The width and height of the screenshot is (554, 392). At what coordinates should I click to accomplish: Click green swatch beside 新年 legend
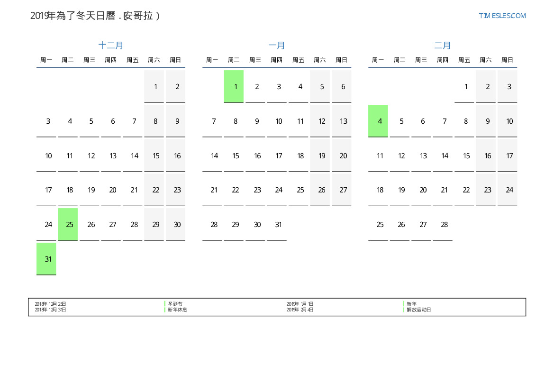(404, 304)
